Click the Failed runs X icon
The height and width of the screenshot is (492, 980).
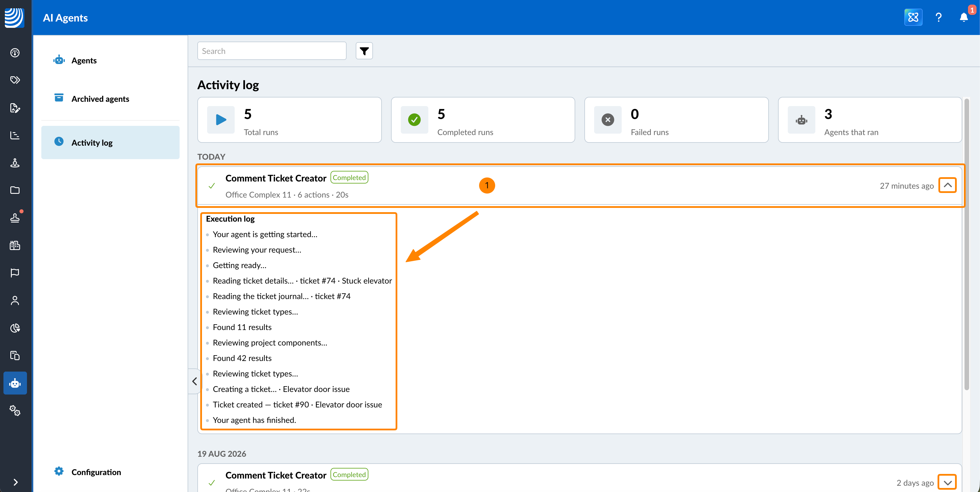coord(608,120)
